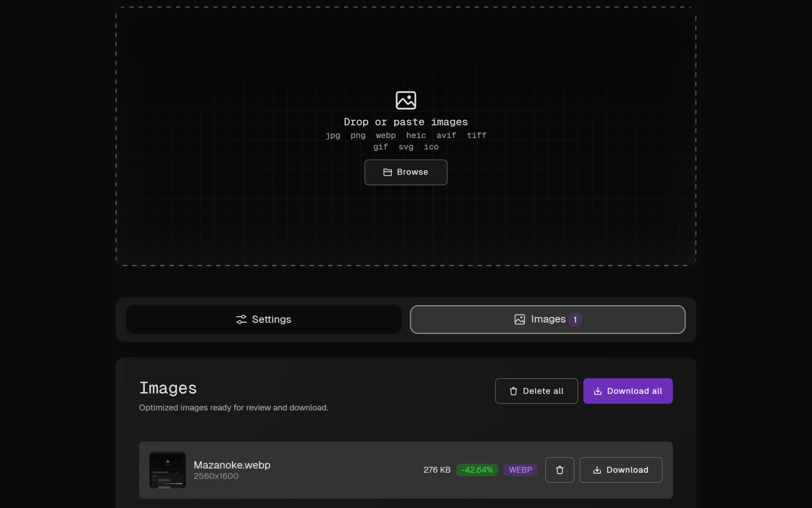
Task: Download the Mazanoke.webp file
Action: [620, 470]
